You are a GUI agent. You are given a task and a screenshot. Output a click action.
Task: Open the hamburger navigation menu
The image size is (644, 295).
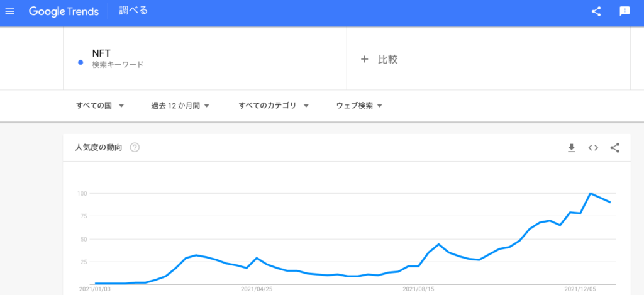pyautogui.click(x=9, y=11)
